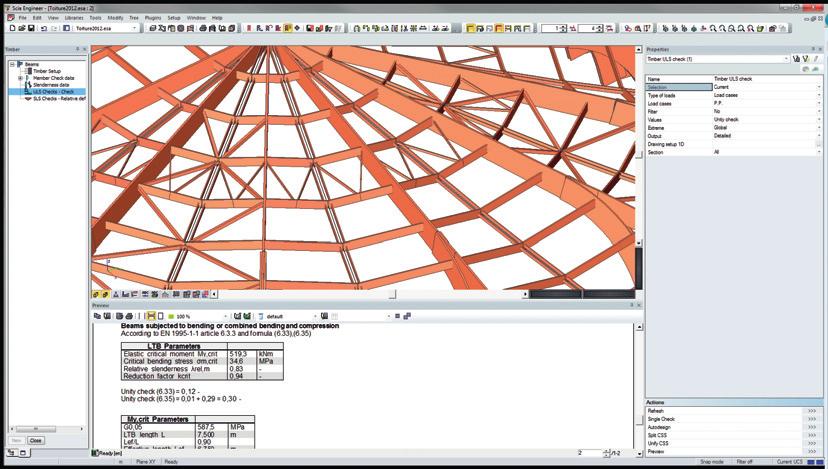The height and width of the screenshot is (469, 828).
Task: Click Snap mode in the status bar
Action: tap(711, 462)
